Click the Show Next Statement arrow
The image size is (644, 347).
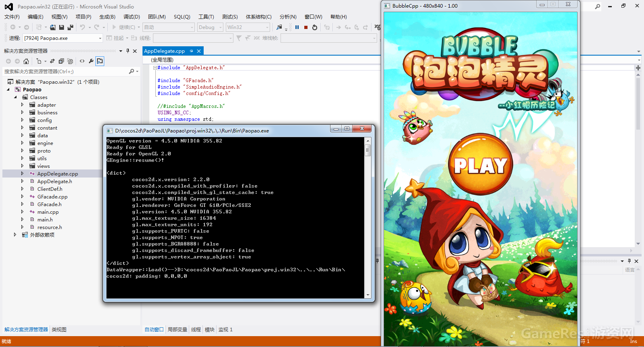pyautogui.click(x=339, y=27)
